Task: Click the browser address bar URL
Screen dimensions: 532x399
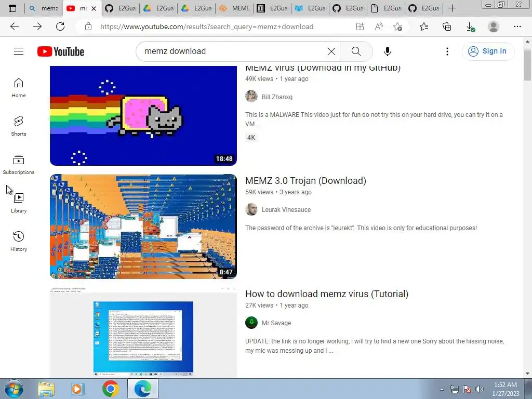Action: point(207,26)
